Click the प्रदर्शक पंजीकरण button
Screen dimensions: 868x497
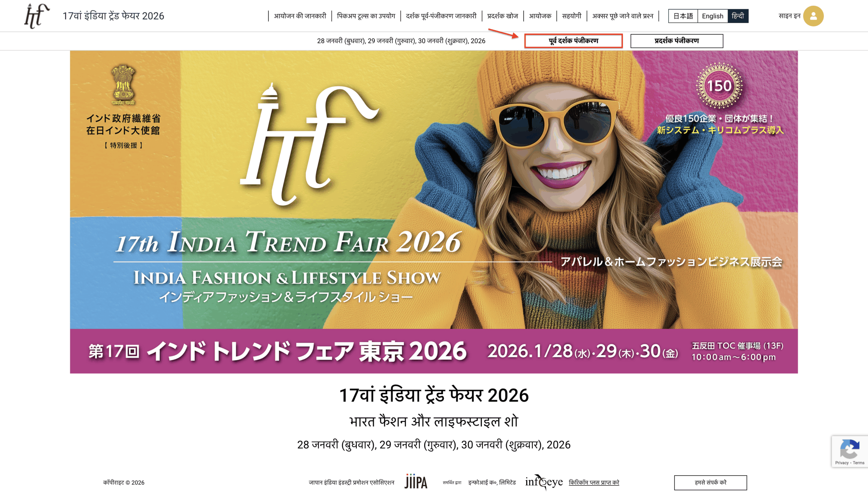tap(676, 41)
